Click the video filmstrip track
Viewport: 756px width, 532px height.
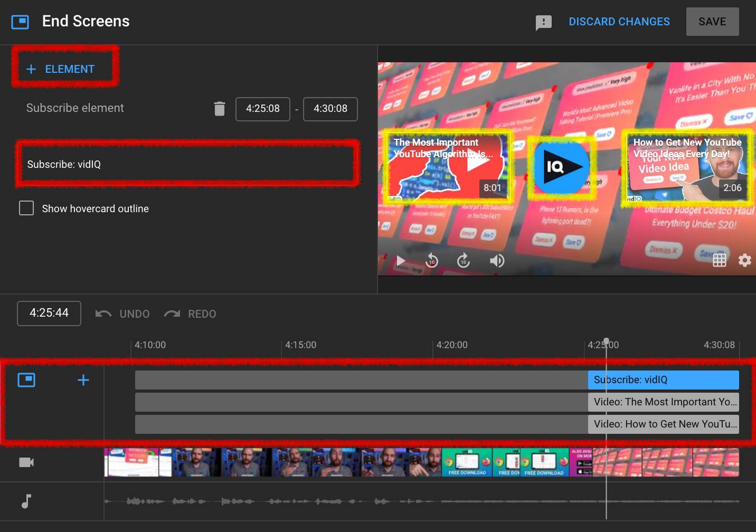[422, 462]
